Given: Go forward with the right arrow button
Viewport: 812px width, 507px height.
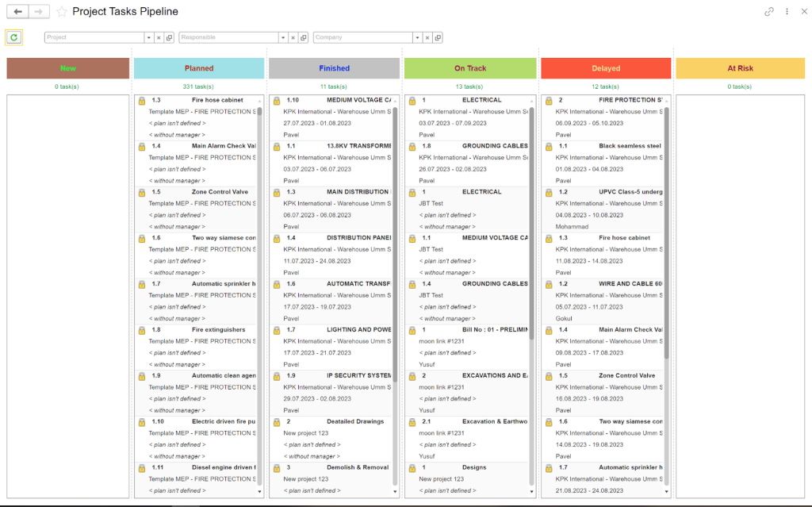Looking at the screenshot, I should click(x=39, y=11).
